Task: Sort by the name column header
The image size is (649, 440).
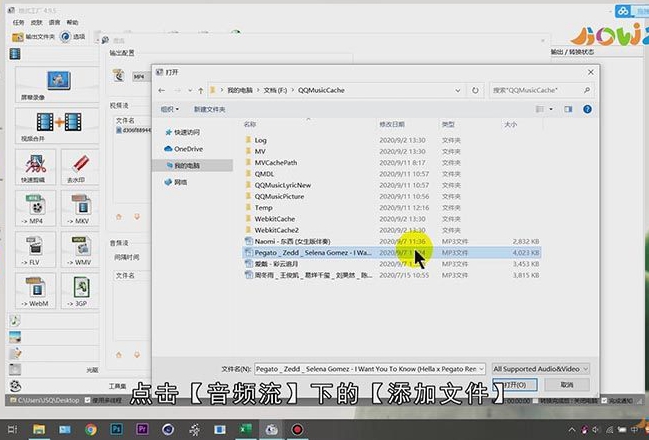Action: pos(250,124)
